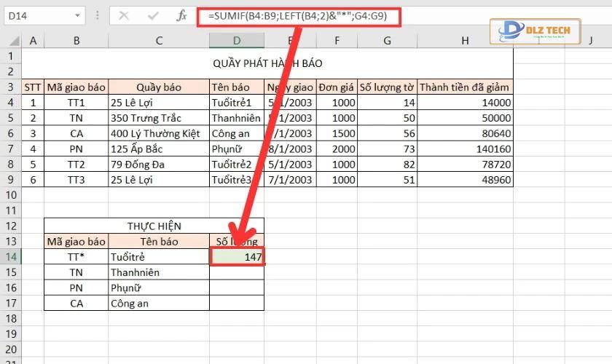This screenshot has width=612, height=364.
Task: Click the title cell QUẦY PHÁT HÀNH BÁO
Action: pyautogui.click(x=267, y=63)
